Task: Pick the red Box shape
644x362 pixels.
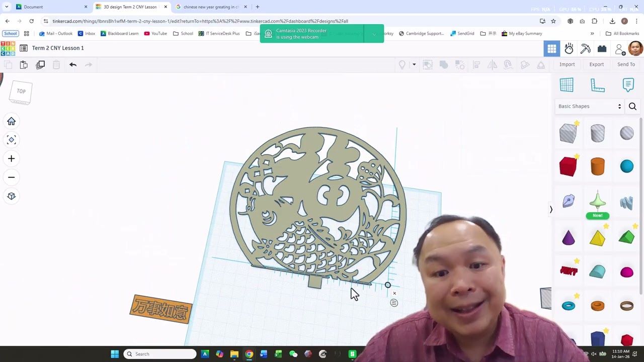Action: click(x=568, y=166)
